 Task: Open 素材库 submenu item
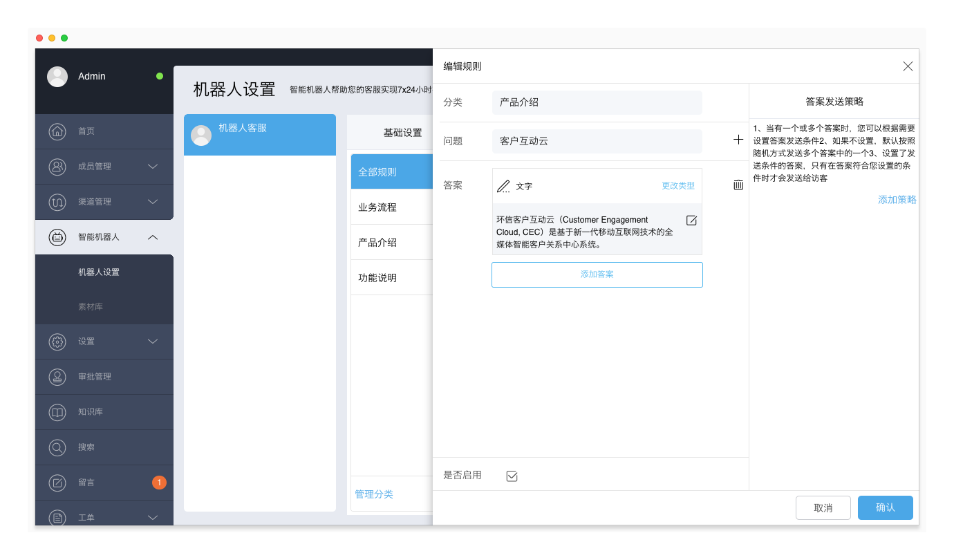(x=91, y=307)
